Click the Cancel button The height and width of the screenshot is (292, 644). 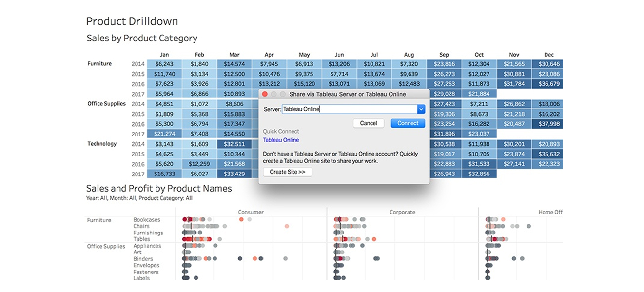pos(369,123)
